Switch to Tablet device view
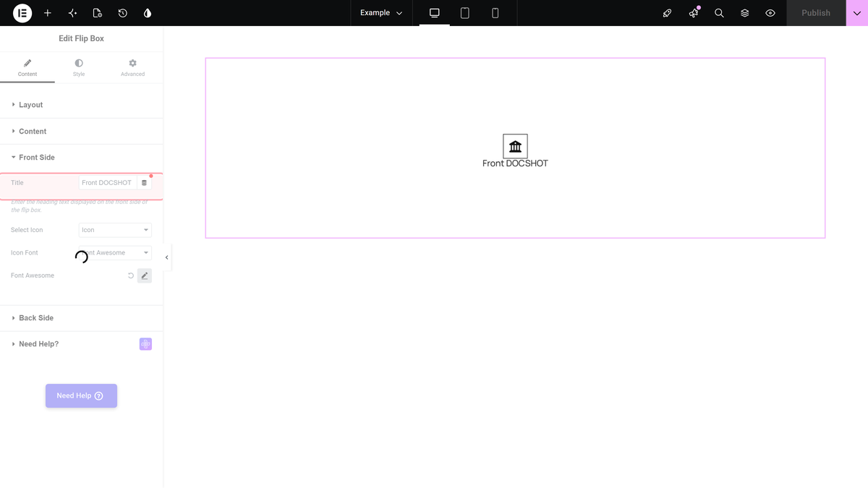Screen dimensions: 868x488 (465, 13)
